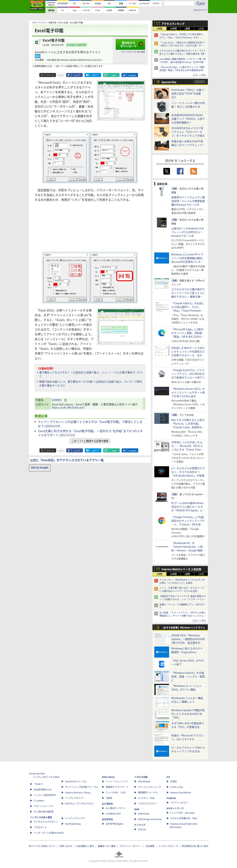Follow 窓の杜 via Facebook icon
Screen dimensions: 237x868
(180, 171)
